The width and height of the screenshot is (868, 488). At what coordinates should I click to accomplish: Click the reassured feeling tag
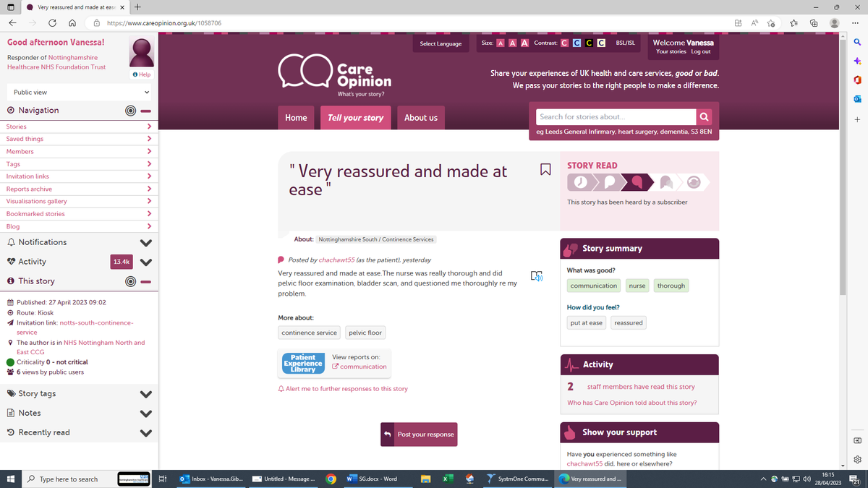pos(628,322)
